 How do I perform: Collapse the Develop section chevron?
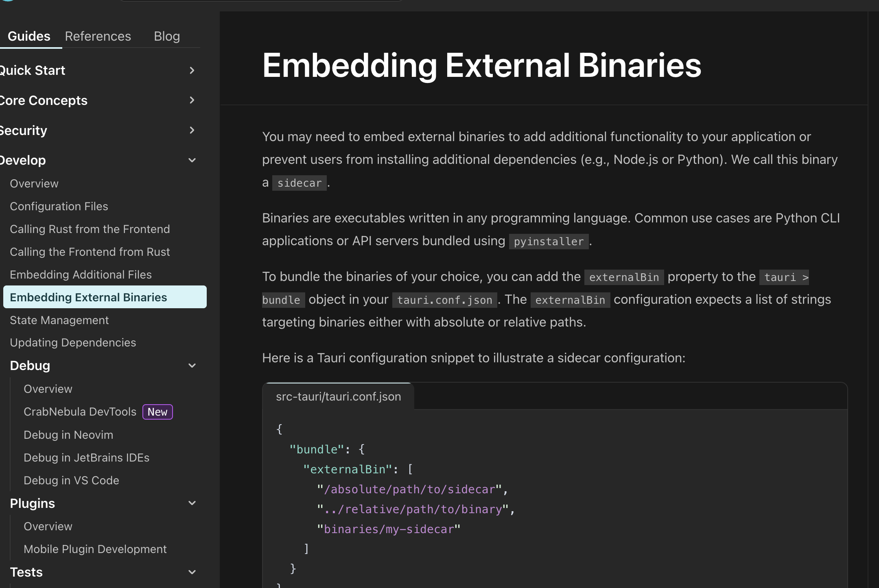(192, 160)
